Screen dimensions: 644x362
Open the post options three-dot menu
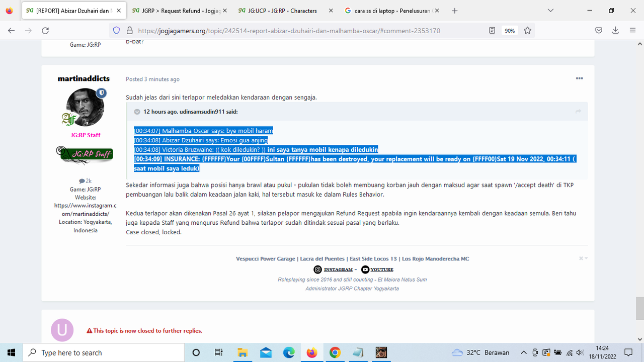tap(579, 78)
